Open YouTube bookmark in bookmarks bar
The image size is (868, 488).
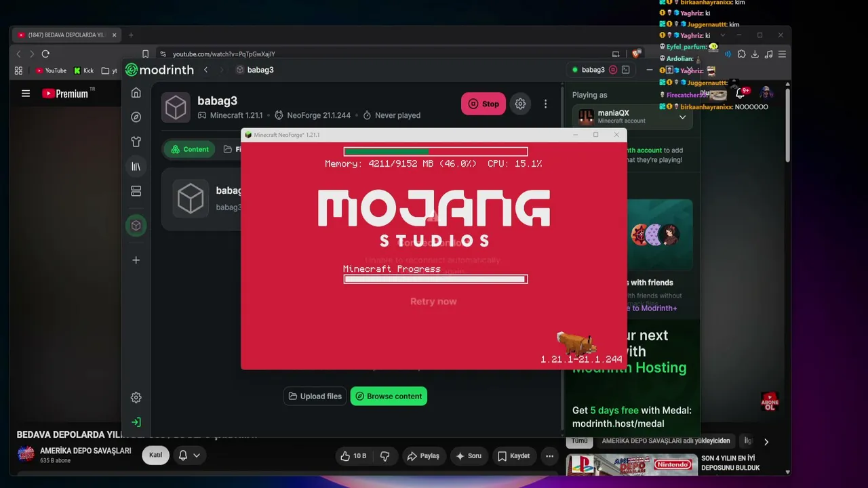(51, 70)
